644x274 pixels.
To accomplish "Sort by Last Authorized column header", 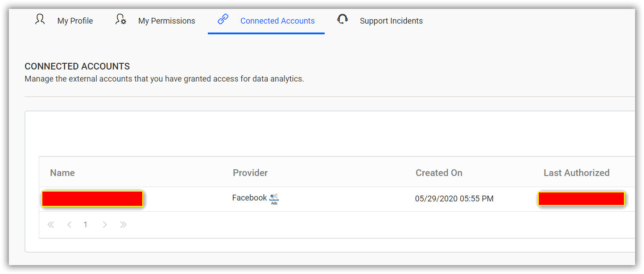I will (x=576, y=173).
